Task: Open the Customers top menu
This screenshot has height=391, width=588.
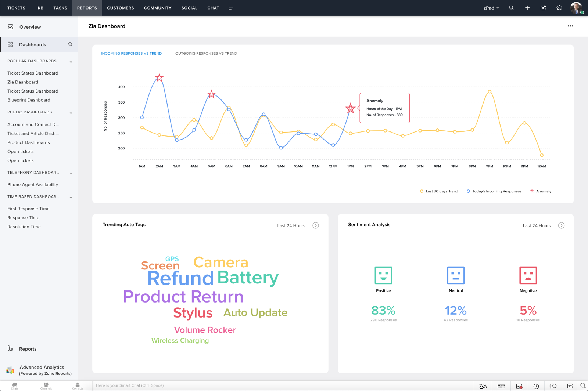Action: point(121,8)
